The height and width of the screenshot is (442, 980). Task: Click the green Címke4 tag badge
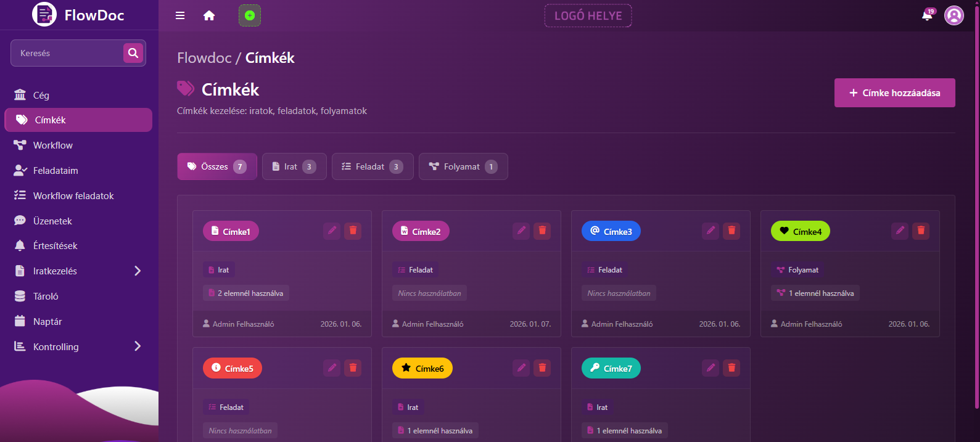coord(800,231)
